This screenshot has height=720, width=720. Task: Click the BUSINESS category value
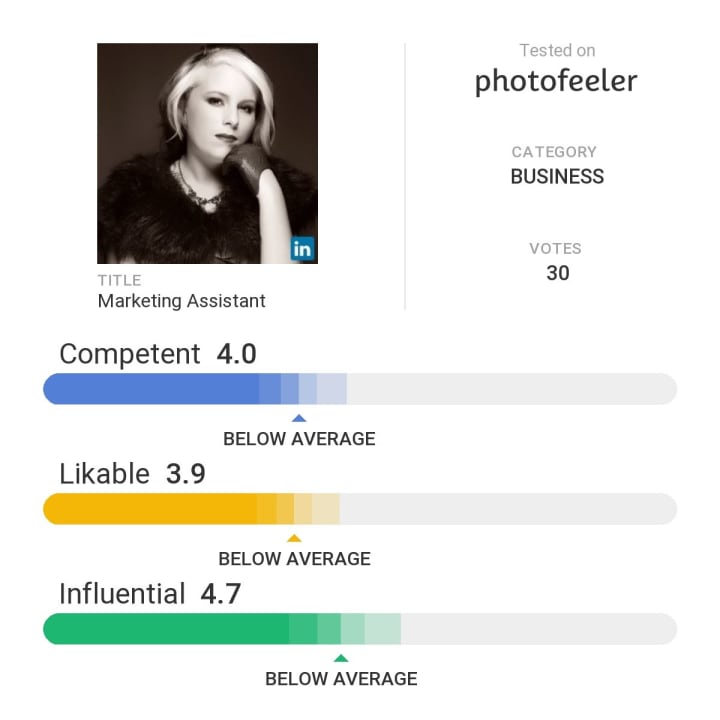557,177
